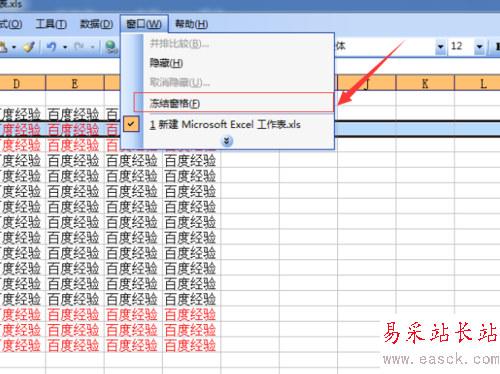Close the open 窗口(W) menu
Viewport: 500px width, 374px height.
pos(144,24)
